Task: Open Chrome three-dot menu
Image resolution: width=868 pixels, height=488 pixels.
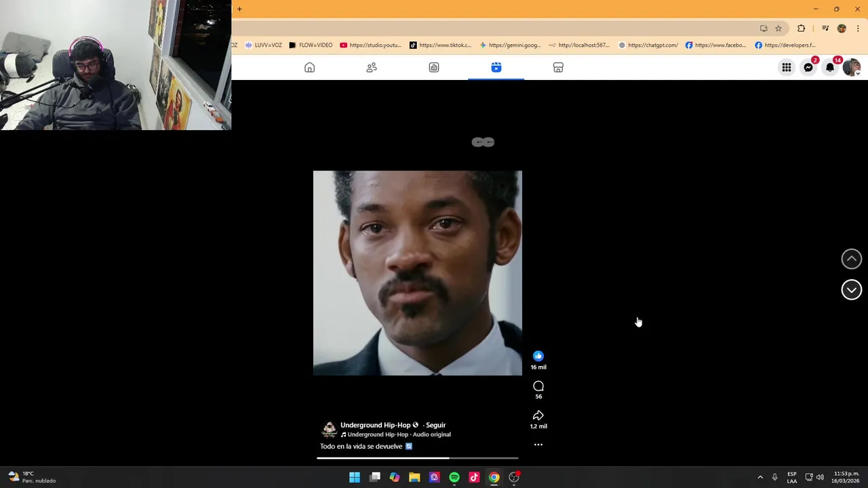Action: [858, 28]
